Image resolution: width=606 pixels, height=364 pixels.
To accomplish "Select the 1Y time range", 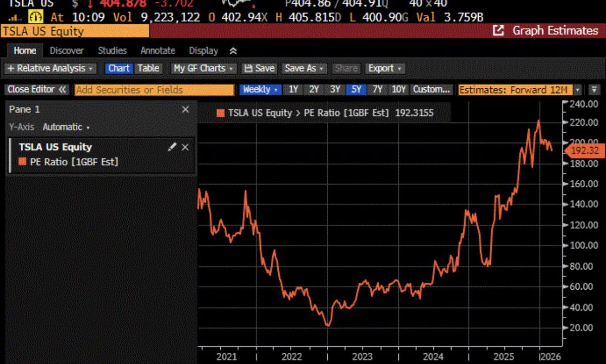I will (x=293, y=90).
